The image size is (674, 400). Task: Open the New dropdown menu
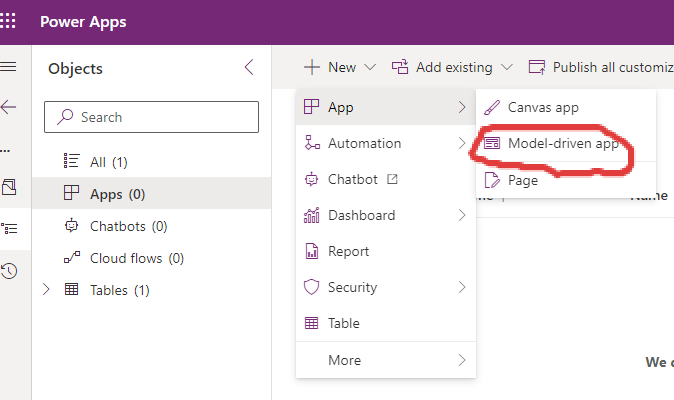tap(340, 67)
